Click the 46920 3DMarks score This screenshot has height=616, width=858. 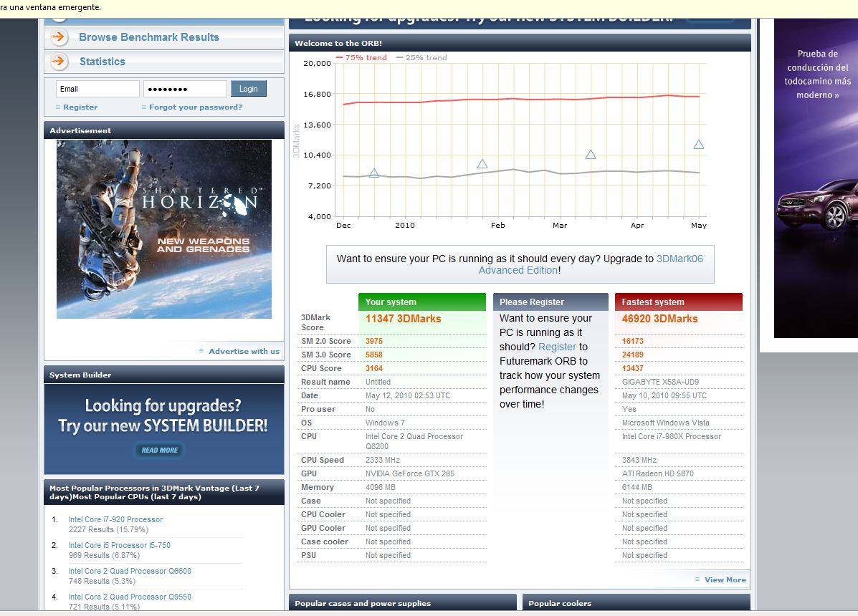click(660, 319)
